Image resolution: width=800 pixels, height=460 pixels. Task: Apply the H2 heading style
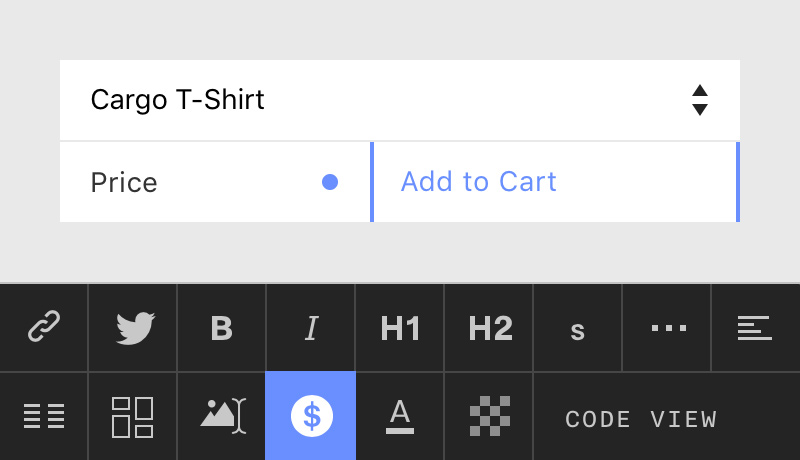pyautogui.click(x=489, y=327)
